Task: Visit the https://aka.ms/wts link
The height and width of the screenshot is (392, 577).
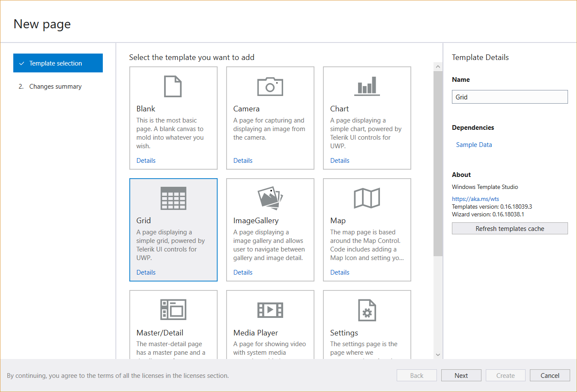Action: (475, 198)
